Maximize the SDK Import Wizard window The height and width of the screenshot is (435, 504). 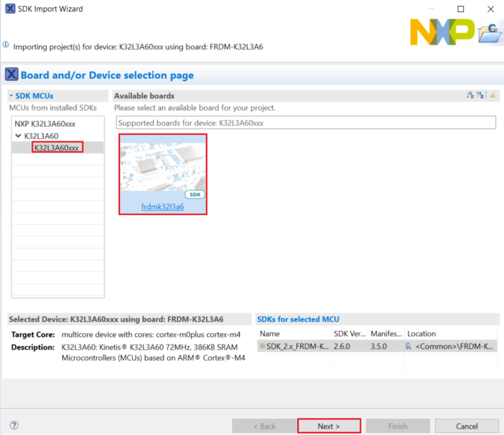pyautogui.click(x=461, y=9)
